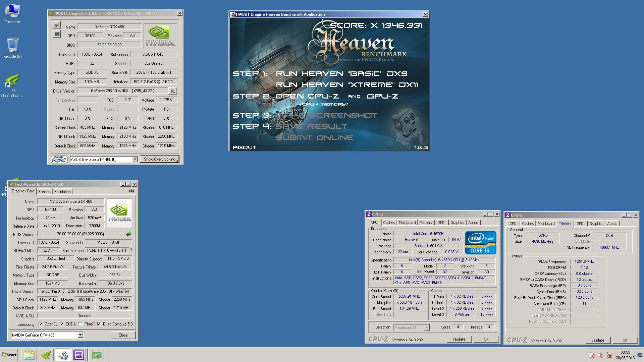Open the Computer desktop icon
The height and width of the screenshot is (362, 644).
(x=12, y=14)
